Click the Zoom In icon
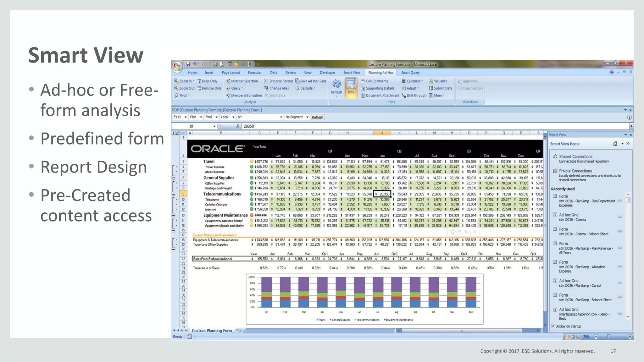Viewport: 644px width, 362px height. [x=176, y=81]
